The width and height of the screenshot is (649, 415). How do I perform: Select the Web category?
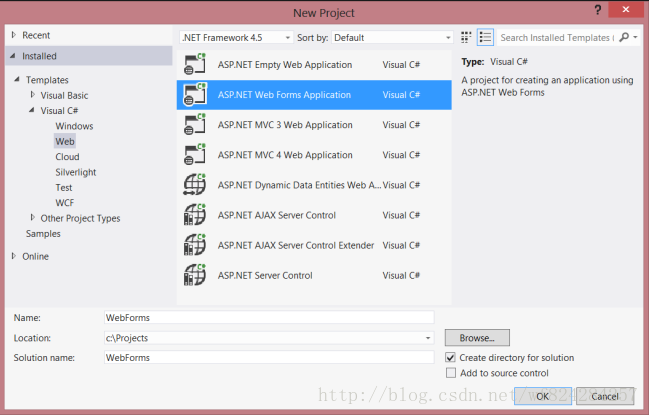pyautogui.click(x=65, y=141)
